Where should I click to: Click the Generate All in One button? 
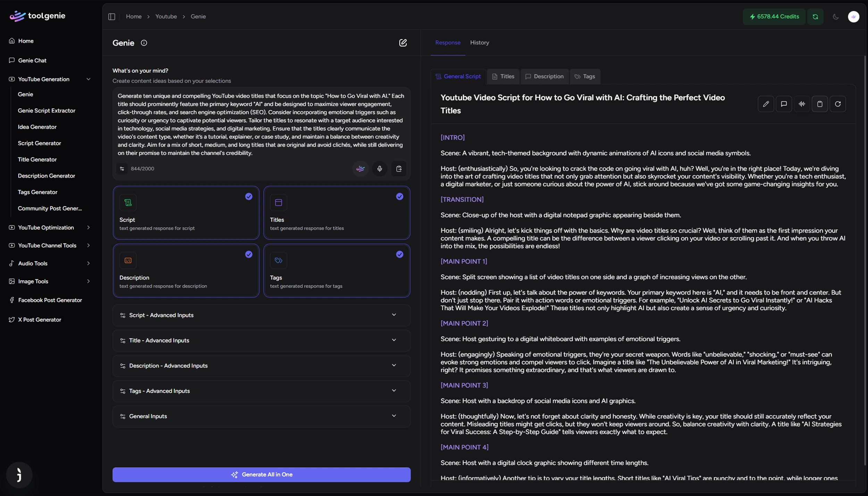pyautogui.click(x=261, y=474)
